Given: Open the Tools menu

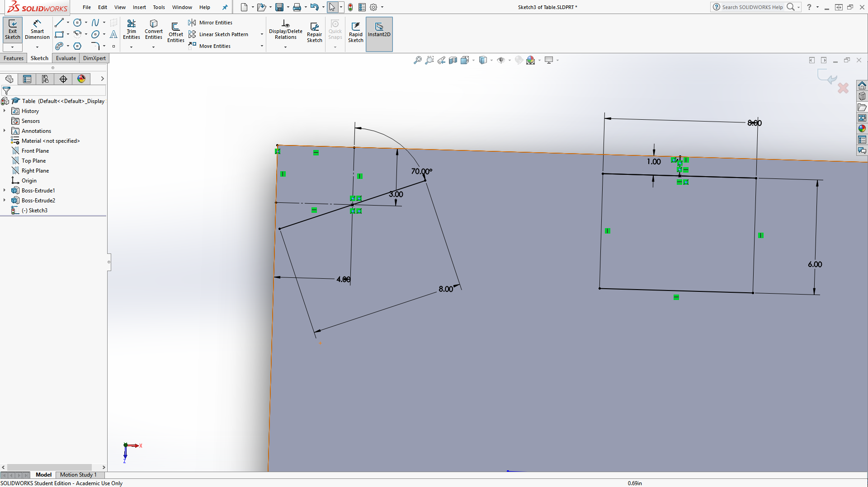Looking at the screenshot, I should (159, 7).
